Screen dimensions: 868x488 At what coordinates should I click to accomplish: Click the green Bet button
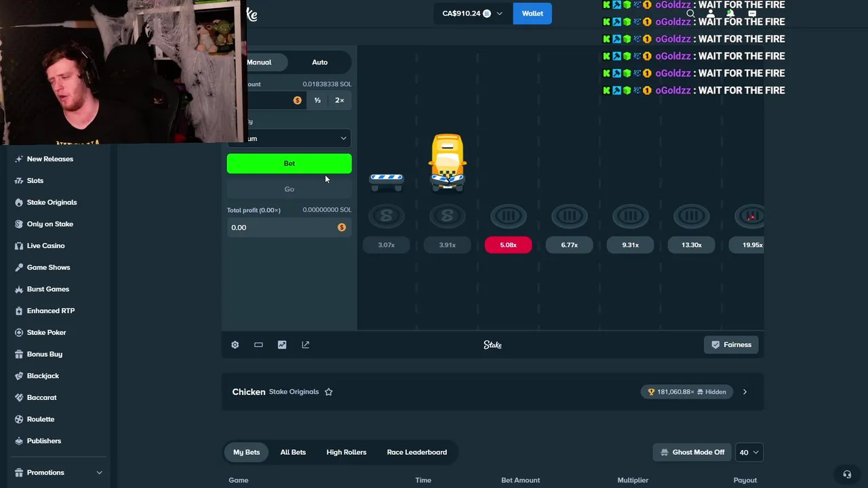[289, 163]
